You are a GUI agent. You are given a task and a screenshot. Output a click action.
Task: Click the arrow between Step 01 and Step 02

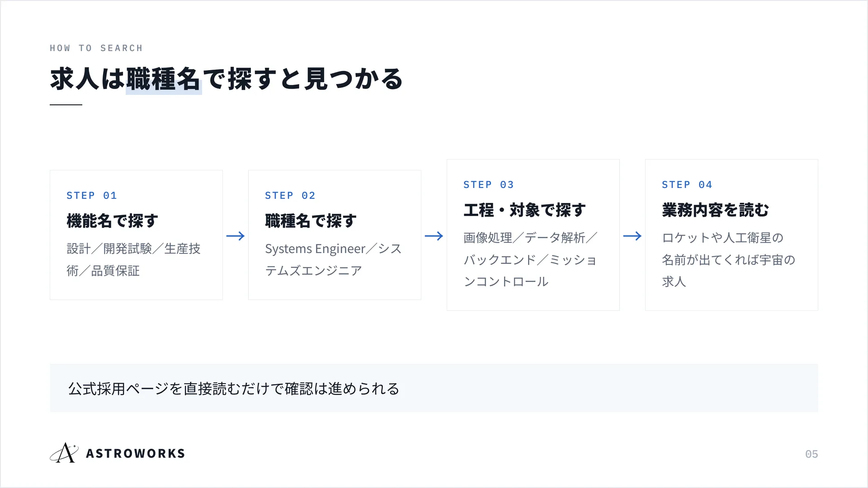pos(236,236)
